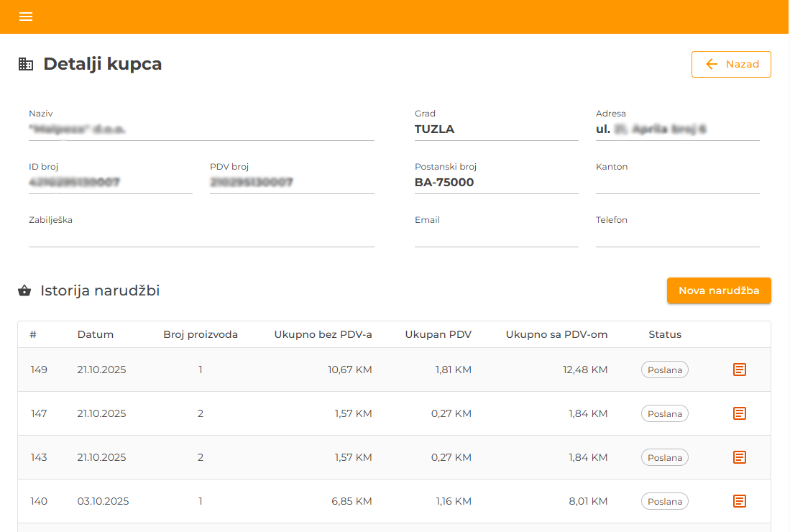
Task: Create an order with Nova narudžba
Action: (718, 290)
